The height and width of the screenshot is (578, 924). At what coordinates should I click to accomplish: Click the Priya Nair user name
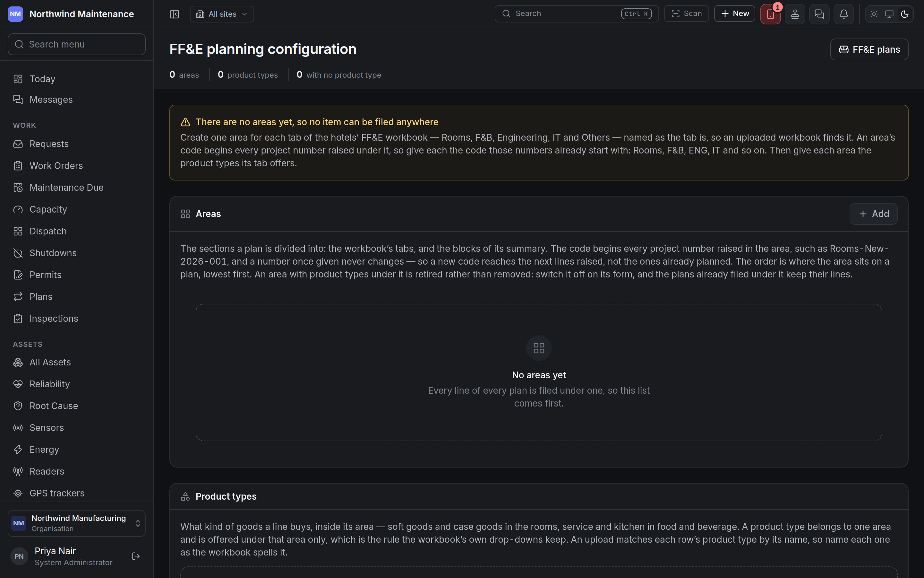(55, 551)
